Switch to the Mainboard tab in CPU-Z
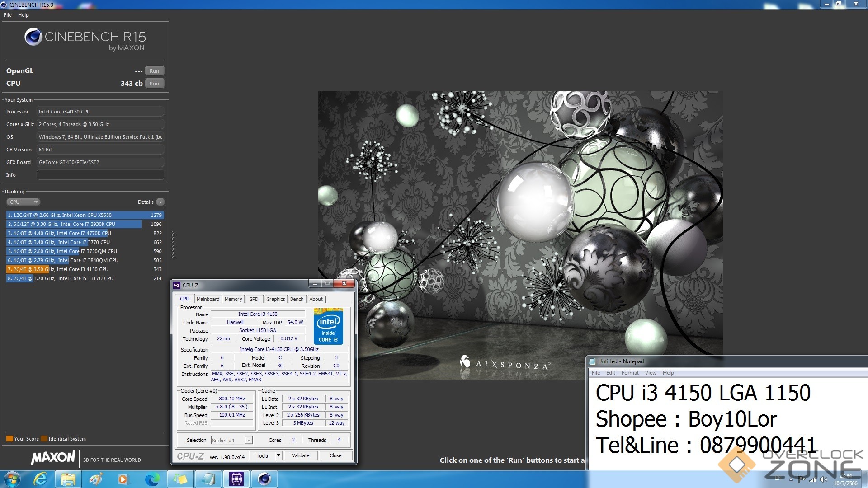The width and height of the screenshot is (868, 488). (x=208, y=299)
